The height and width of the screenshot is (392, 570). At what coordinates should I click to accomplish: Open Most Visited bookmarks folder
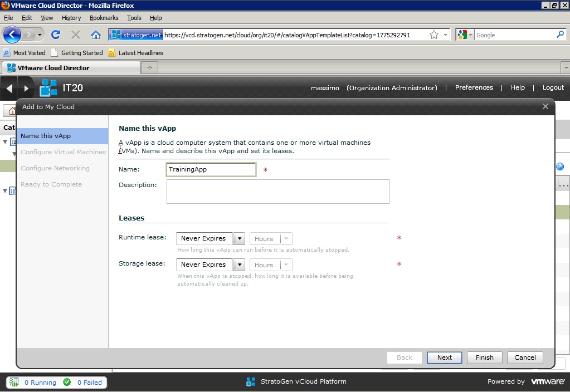[x=25, y=53]
